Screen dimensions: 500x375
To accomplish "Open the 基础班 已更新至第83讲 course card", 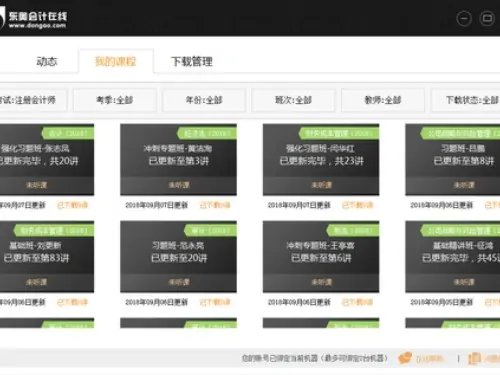I will click(47, 257).
